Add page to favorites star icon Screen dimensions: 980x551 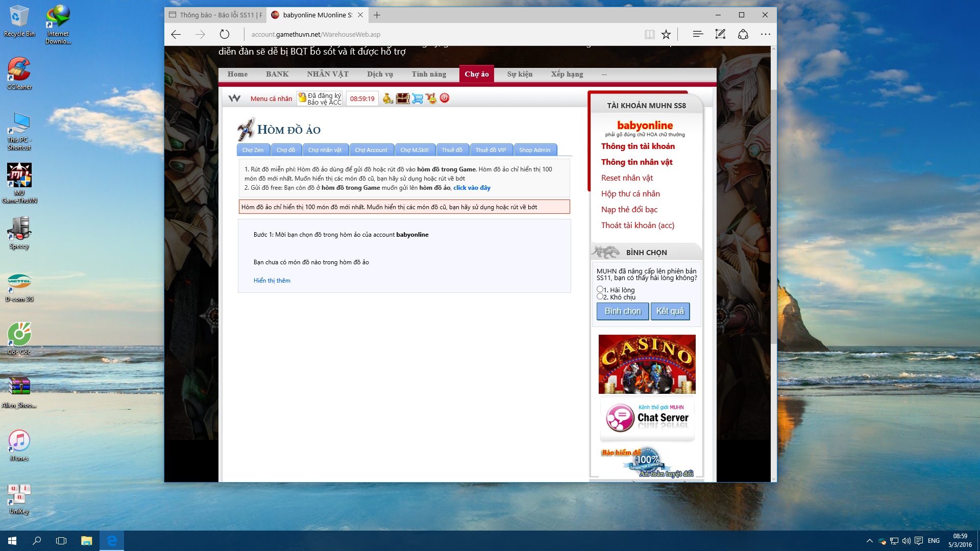tap(666, 34)
